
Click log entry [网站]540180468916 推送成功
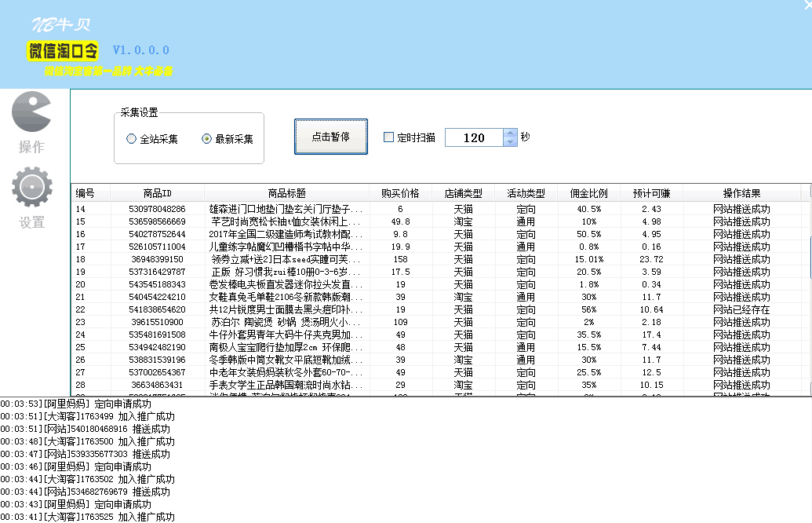pos(86,429)
